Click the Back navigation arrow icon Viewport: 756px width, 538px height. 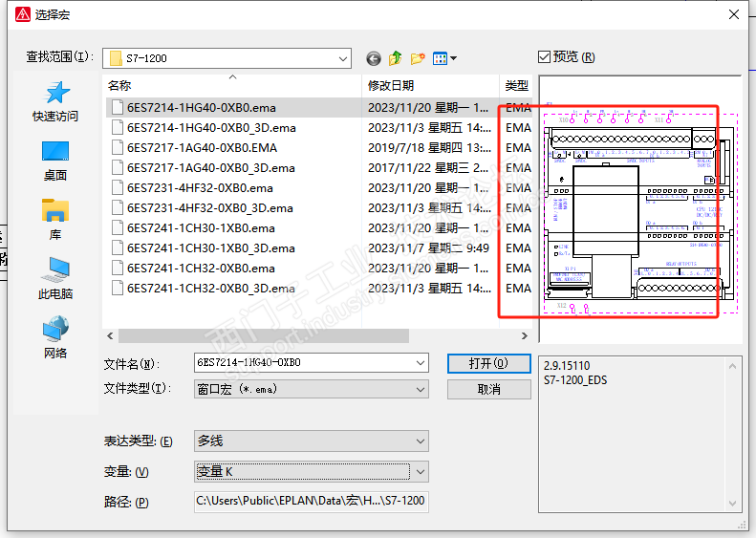coord(374,59)
